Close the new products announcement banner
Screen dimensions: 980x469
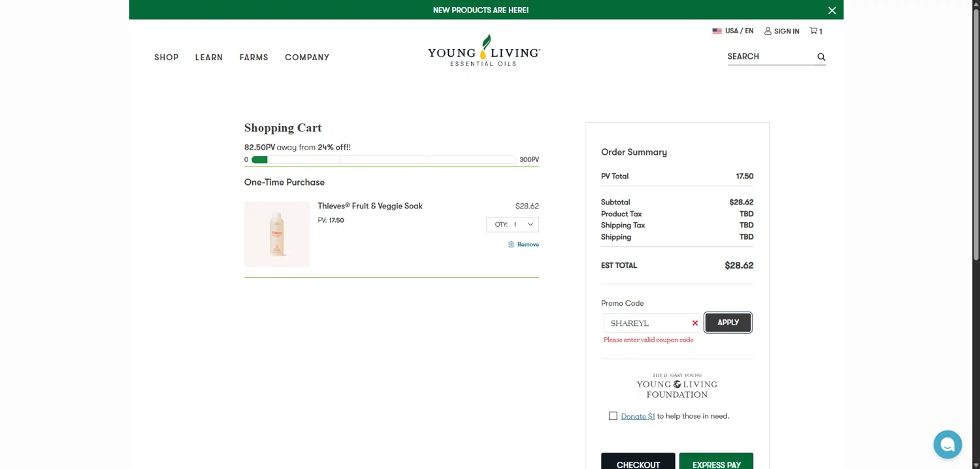pos(832,10)
